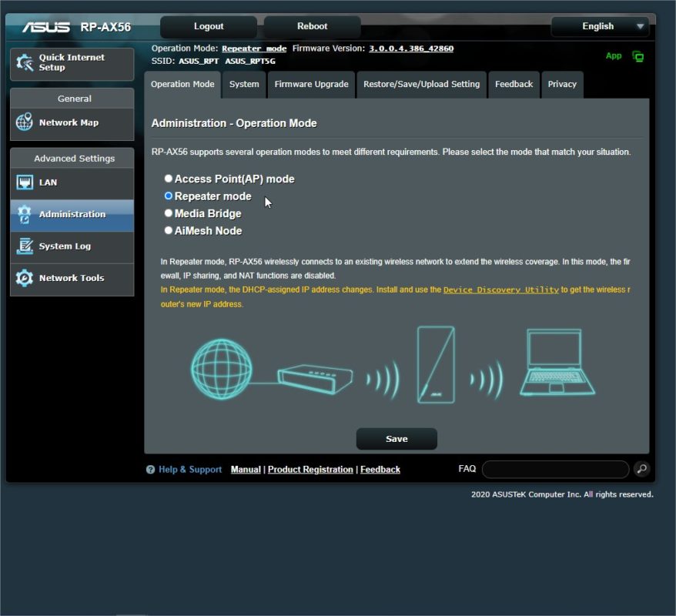The image size is (676, 616).
Task: Open the Administration menu item
Action: (72, 215)
